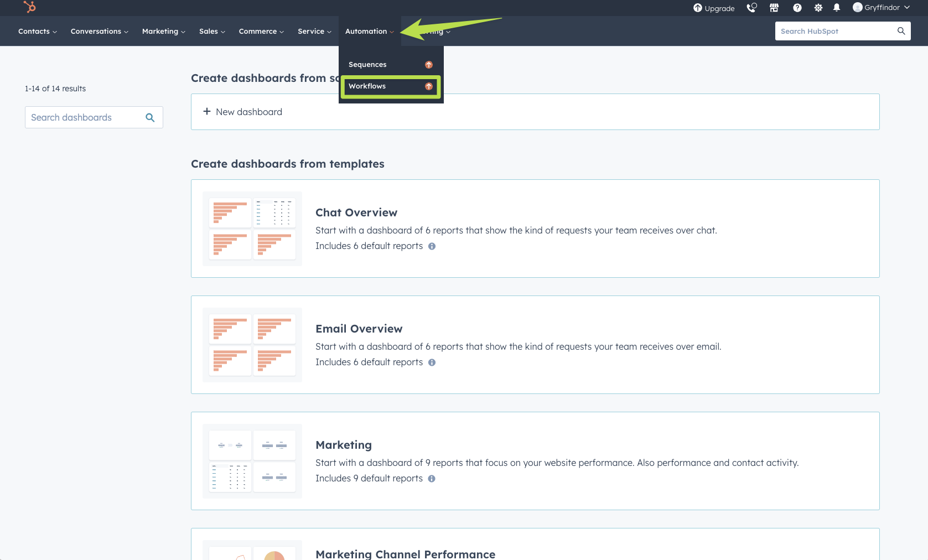The width and height of the screenshot is (928, 560).
Task: Expand the Contacts navigation menu
Action: pyautogui.click(x=37, y=32)
